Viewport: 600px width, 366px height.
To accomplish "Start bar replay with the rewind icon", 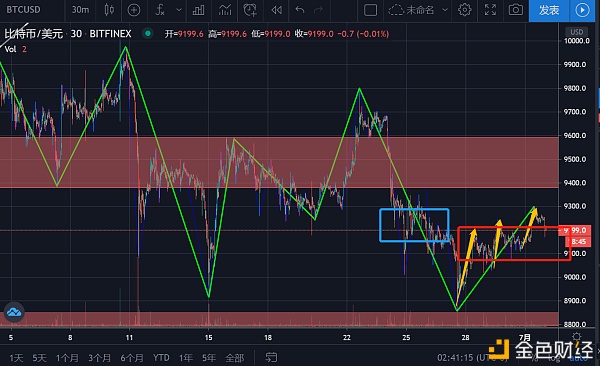I will tap(276, 10).
